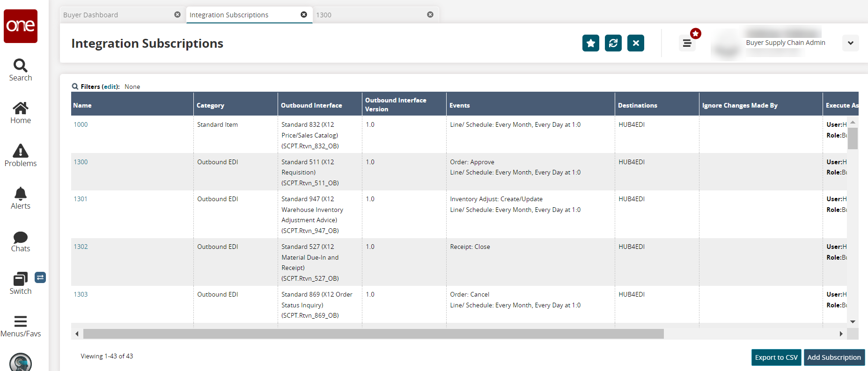
Task: Click the vertical scrollbar thumb
Action: coord(853,138)
